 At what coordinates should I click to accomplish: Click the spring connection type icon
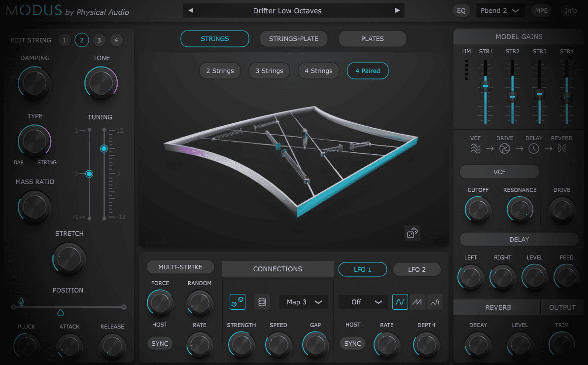click(x=262, y=302)
